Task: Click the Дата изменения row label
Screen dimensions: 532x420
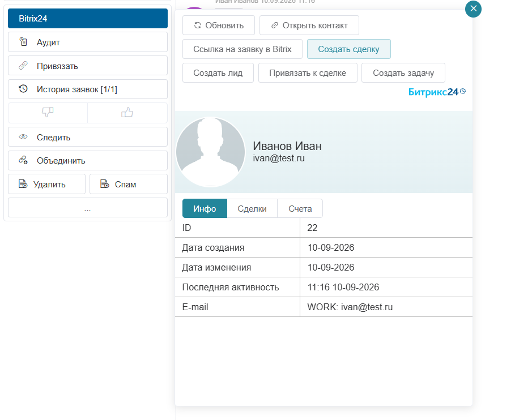Action: pyautogui.click(x=216, y=268)
